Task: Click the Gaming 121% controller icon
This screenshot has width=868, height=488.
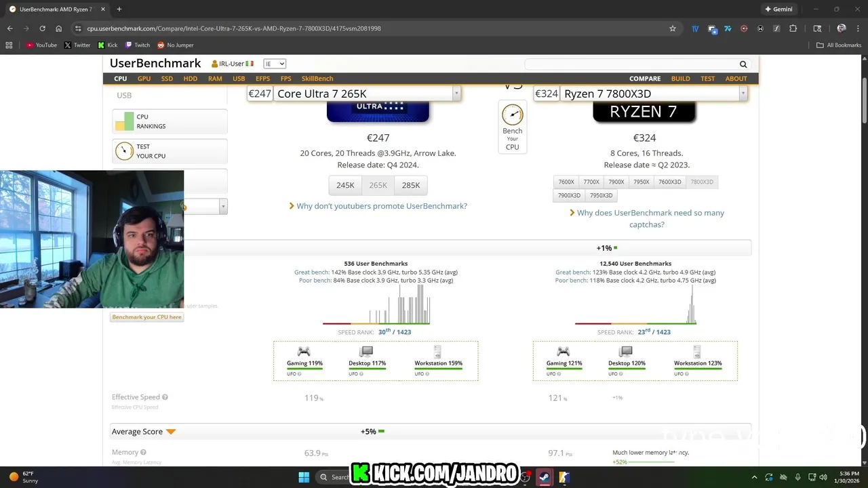Action: (x=564, y=351)
